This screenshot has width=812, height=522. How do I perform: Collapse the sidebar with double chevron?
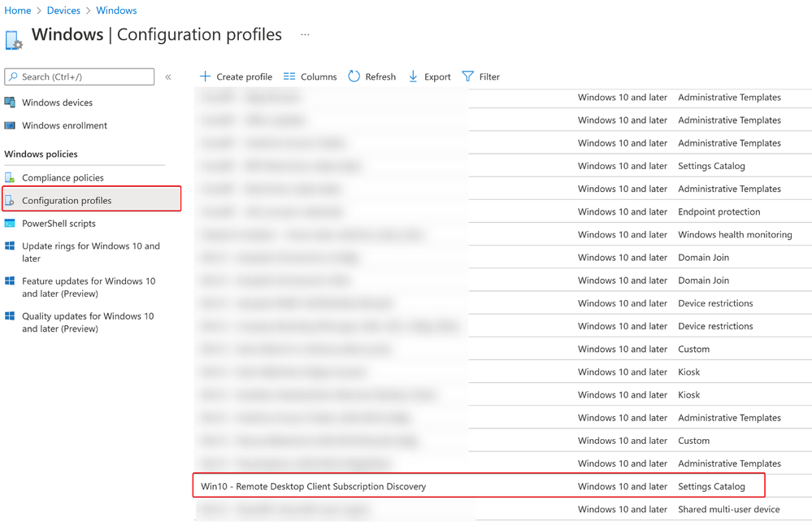(x=168, y=77)
